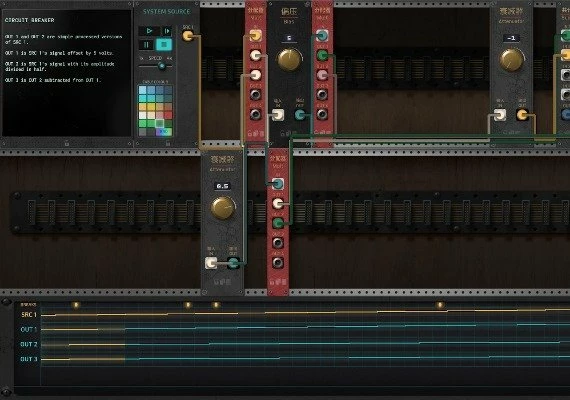The image size is (570, 400).
Task: Choose the white cable color swatch
Action: pyautogui.click(x=142, y=115)
